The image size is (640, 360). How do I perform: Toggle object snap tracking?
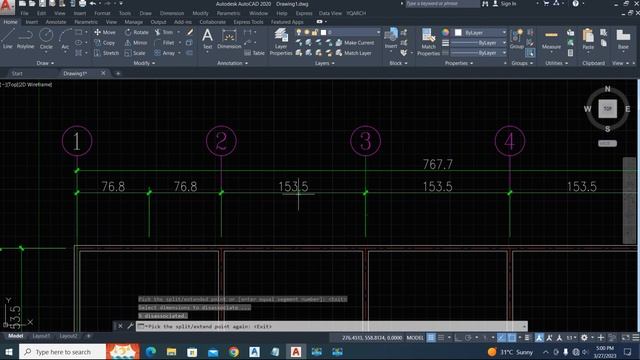click(x=502, y=338)
